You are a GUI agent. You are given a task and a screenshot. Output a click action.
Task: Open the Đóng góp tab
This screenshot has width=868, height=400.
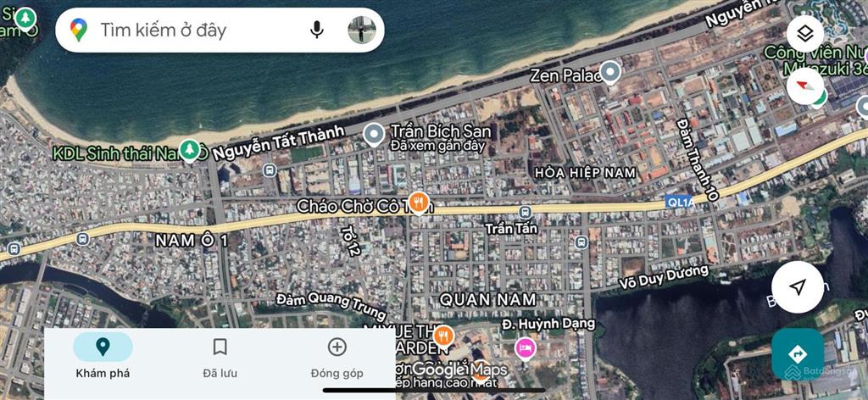click(337, 358)
